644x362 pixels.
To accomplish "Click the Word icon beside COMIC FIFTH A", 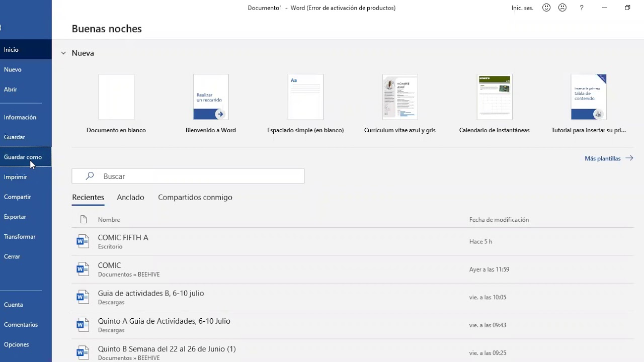I will pos(83,241).
